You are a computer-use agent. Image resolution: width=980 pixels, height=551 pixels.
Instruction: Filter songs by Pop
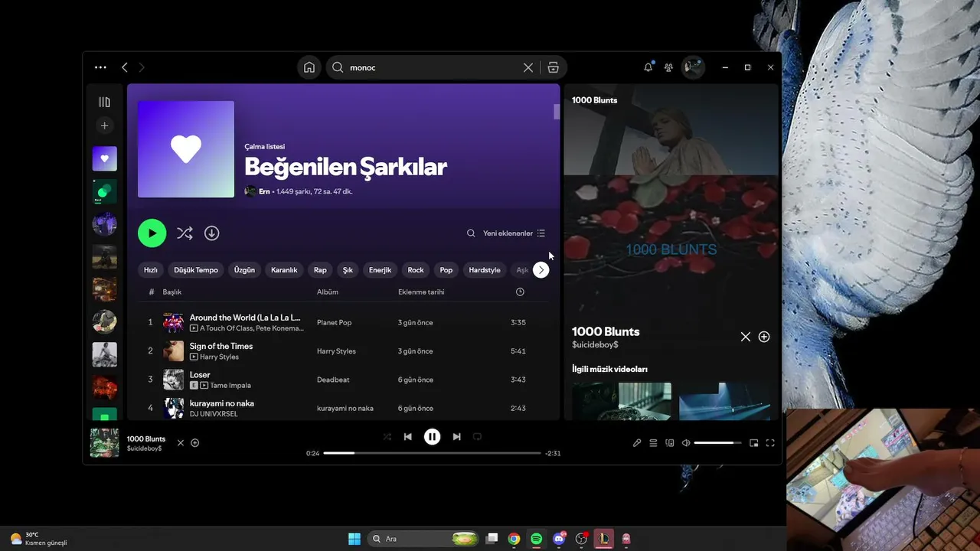(x=446, y=270)
